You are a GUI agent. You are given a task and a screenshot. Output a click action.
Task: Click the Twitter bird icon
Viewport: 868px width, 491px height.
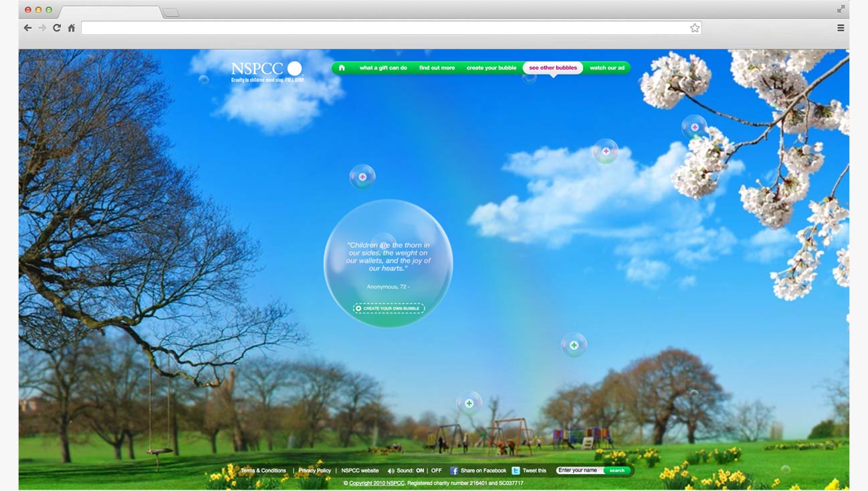coord(516,471)
